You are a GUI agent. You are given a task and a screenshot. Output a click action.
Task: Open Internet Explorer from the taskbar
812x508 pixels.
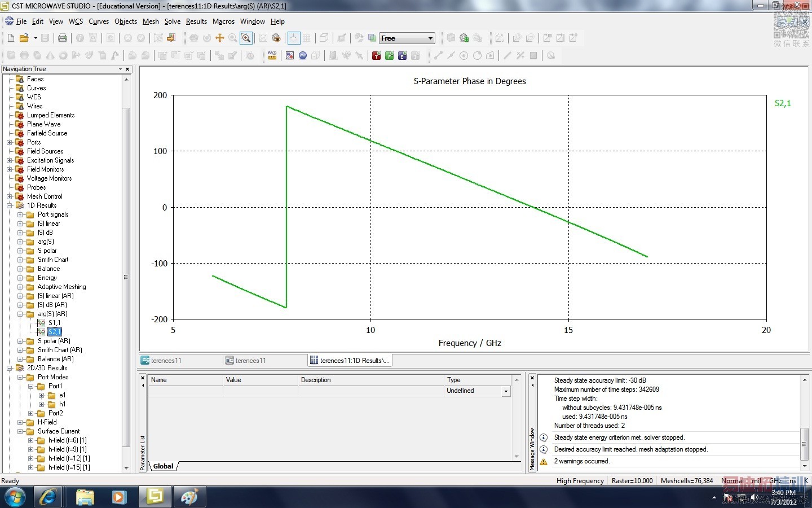48,497
